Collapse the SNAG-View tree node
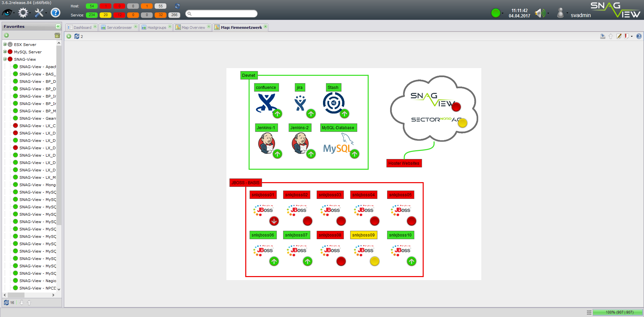Viewport: 644px width, 317px height. (x=5, y=59)
